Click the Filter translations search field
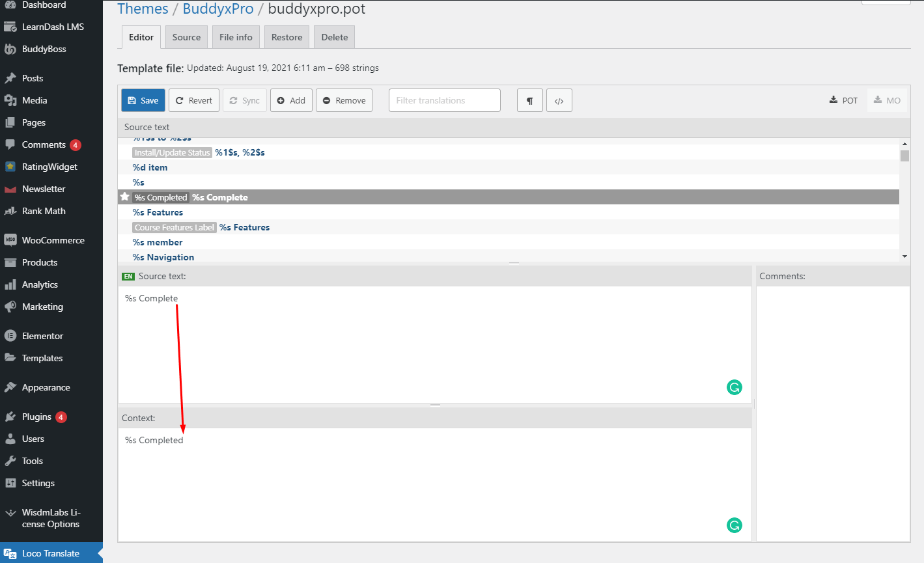Image resolution: width=924 pixels, height=563 pixels. 444,100
